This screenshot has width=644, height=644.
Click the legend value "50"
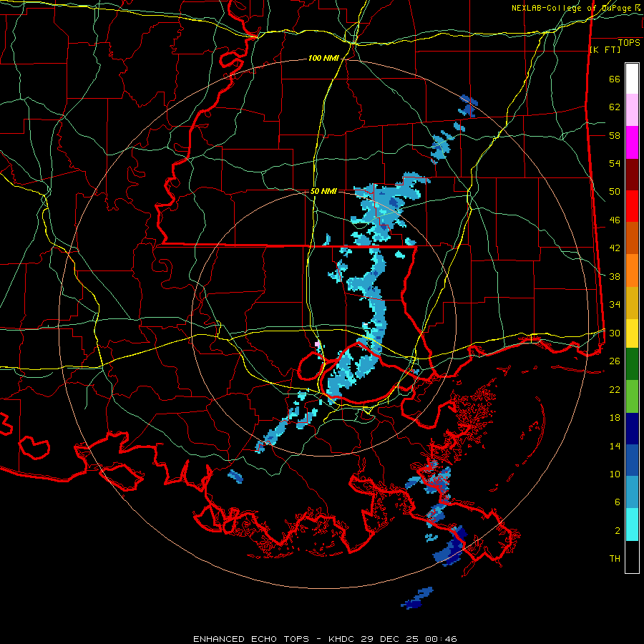[615, 192]
